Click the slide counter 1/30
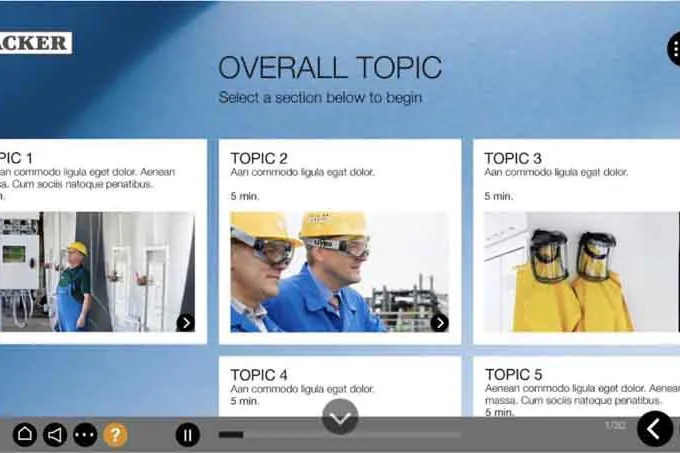680x453 pixels. pos(615,426)
